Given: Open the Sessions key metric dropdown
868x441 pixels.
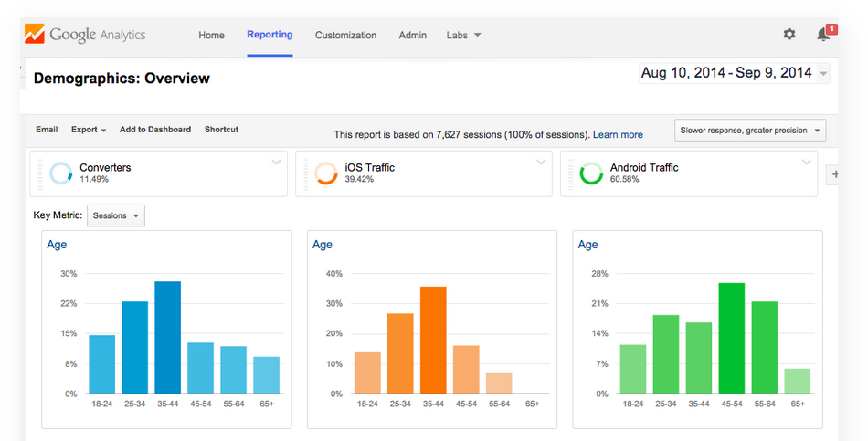Looking at the screenshot, I should pyautogui.click(x=116, y=215).
